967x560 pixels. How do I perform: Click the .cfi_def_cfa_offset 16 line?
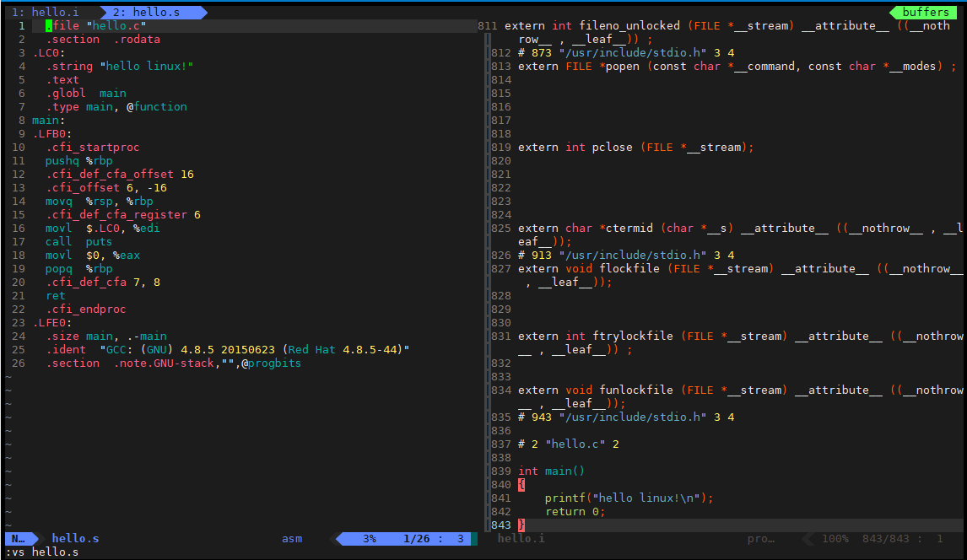pos(120,175)
